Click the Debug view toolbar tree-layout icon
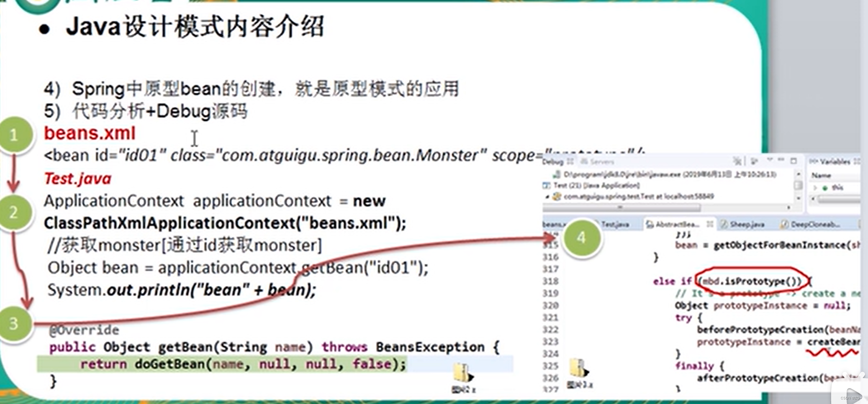The height and width of the screenshot is (404, 868). click(x=754, y=161)
